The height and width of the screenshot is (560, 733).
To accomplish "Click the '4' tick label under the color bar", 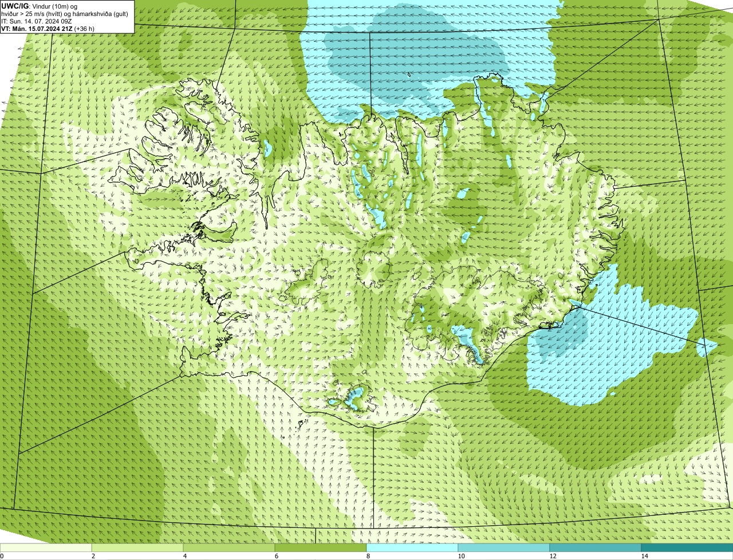I will [x=184, y=556].
